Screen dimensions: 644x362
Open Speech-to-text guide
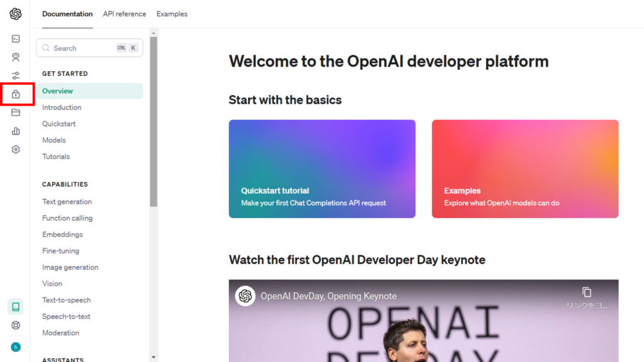(x=66, y=317)
